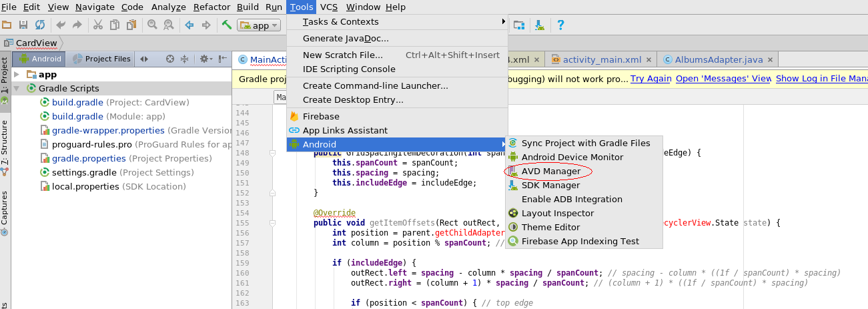
Task: Open Project Structure toolbar icon
Action: coord(518,25)
